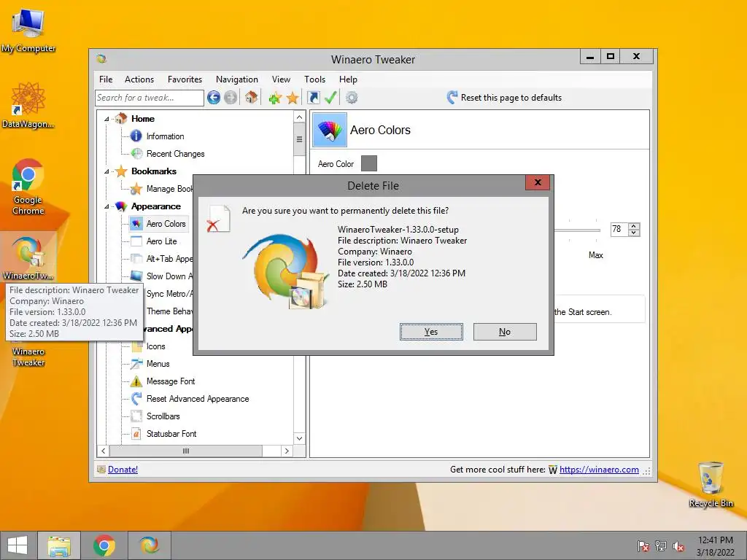Click the Slow Down tree icon
Viewport: 747px width, 560px height.
(x=136, y=276)
